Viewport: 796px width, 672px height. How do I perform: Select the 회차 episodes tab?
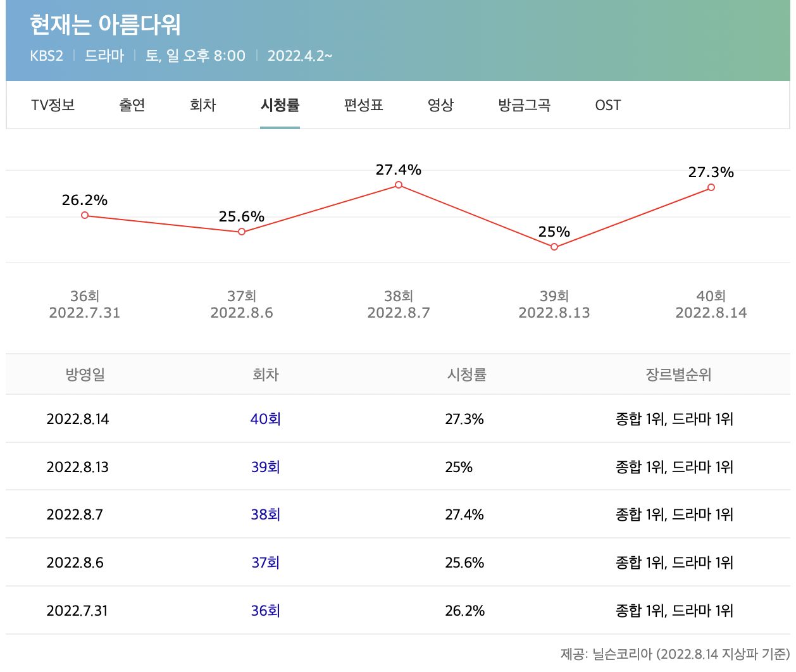[202, 106]
